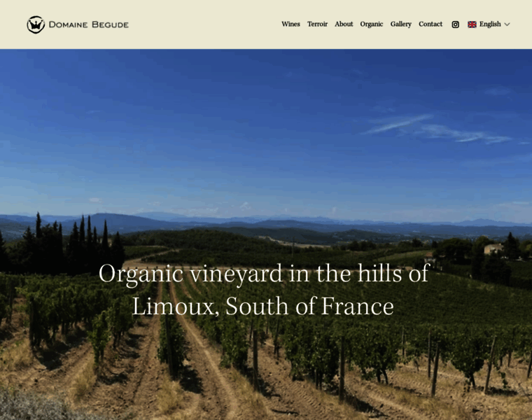Screen dimensions: 532x420
Task: Open the Wines menu item
Action: [290, 24]
